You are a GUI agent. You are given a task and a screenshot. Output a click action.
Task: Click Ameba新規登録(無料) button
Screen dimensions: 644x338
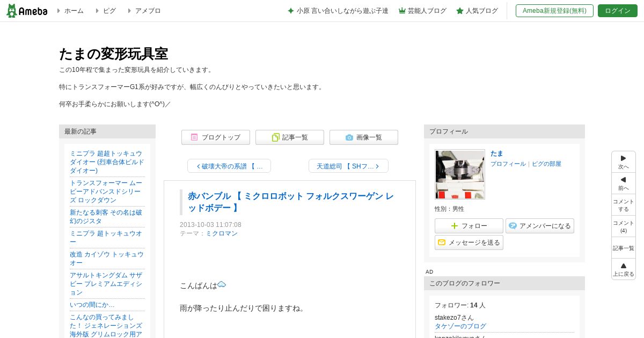(554, 11)
